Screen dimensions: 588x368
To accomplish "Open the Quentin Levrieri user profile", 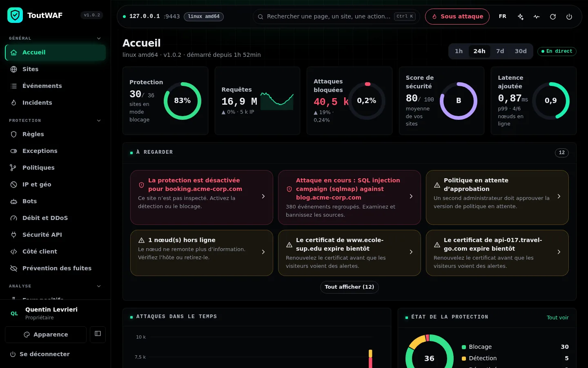I will click(x=56, y=313).
